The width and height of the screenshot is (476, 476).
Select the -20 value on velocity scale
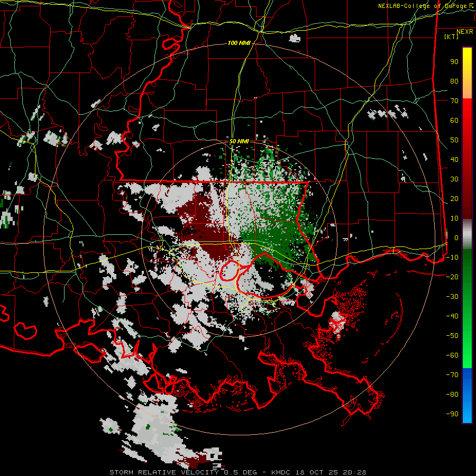click(452, 277)
